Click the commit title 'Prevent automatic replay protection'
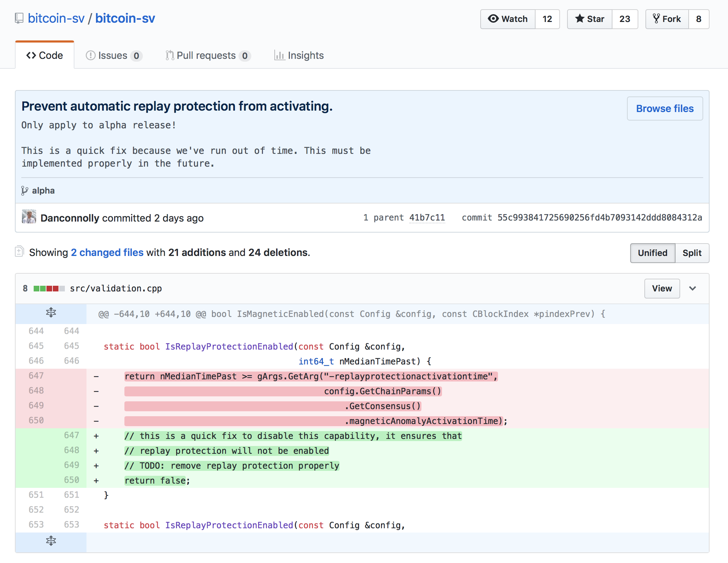Screen dimensions: 728x563 pyautogui.click(x=177, y=106)
